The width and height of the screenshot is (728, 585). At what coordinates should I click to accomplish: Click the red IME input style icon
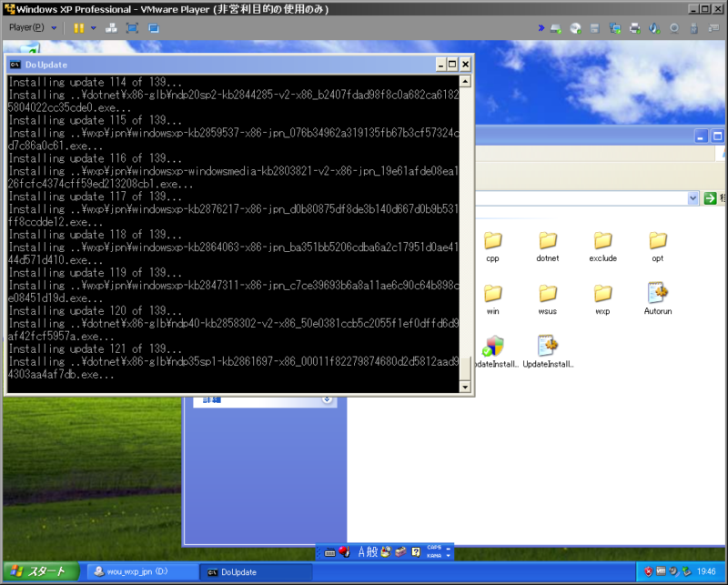344,551
